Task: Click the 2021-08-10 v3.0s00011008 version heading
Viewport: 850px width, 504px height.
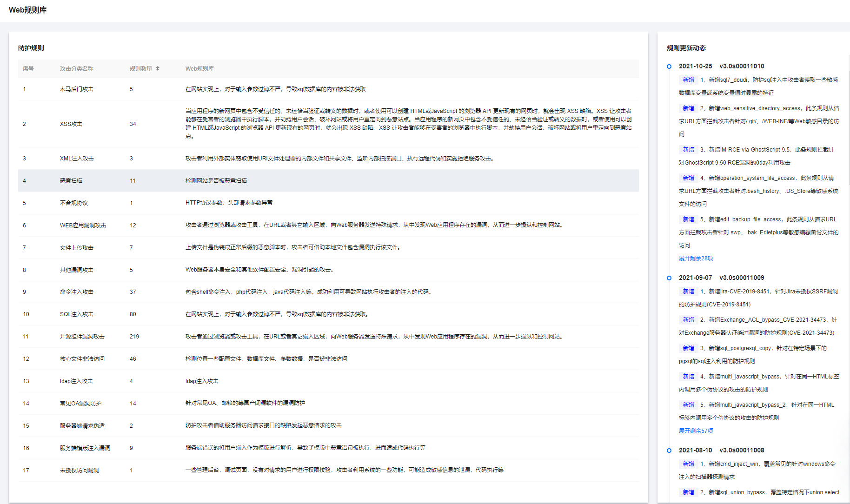Action: pyautogui.click(x=721, y=451)
